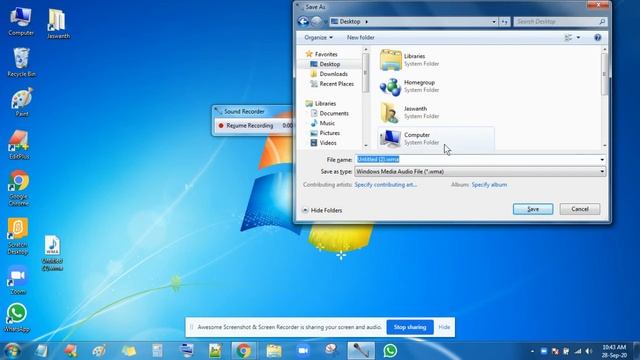Click the Hide link on sharing bar
This screenshot has width=640, height=360.
pyautogui.click(x=444, y=327)
